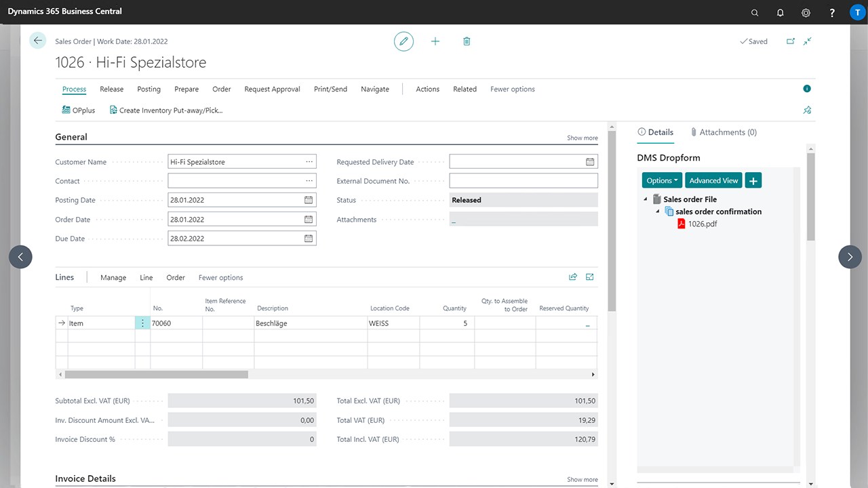Collapse the Sales order File tree node

[646, 199]
